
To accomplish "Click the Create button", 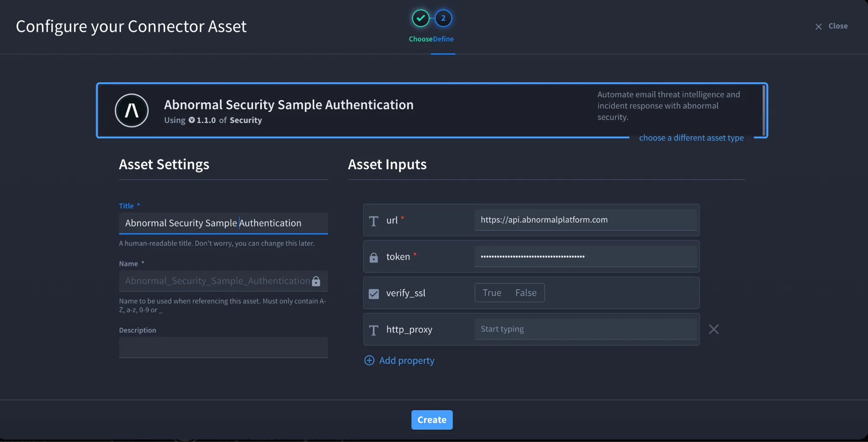I will coord(432,420).
